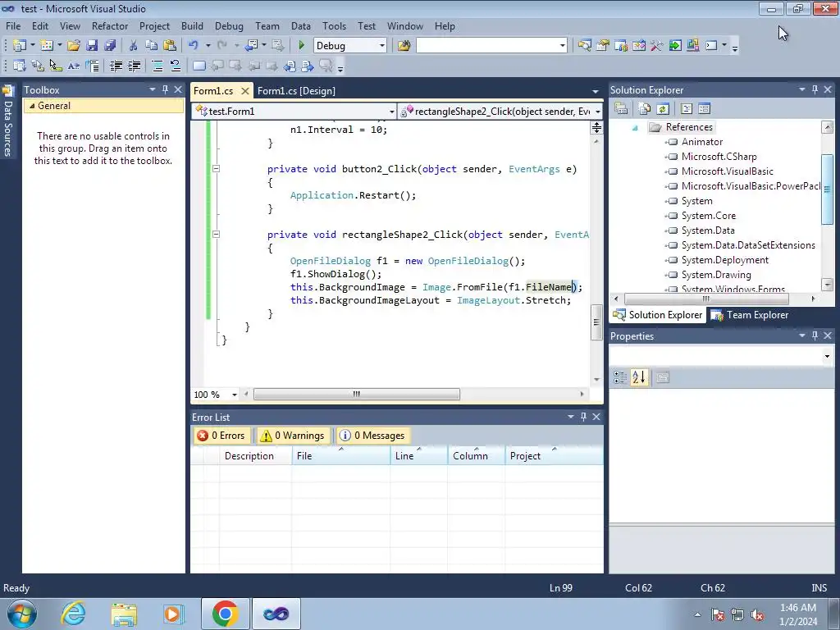840x630 pixels.
Task: Click Refresh in Solution Explorer toolbar
Action: tap(663, 109)
